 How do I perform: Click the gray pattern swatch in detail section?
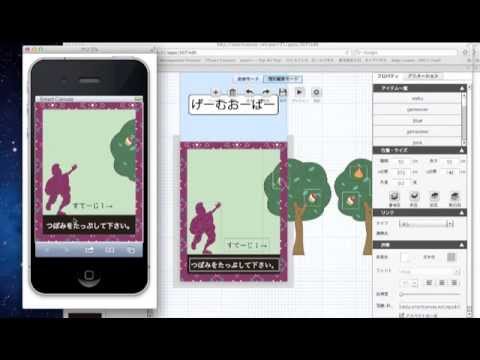click(x=451, y=257)
